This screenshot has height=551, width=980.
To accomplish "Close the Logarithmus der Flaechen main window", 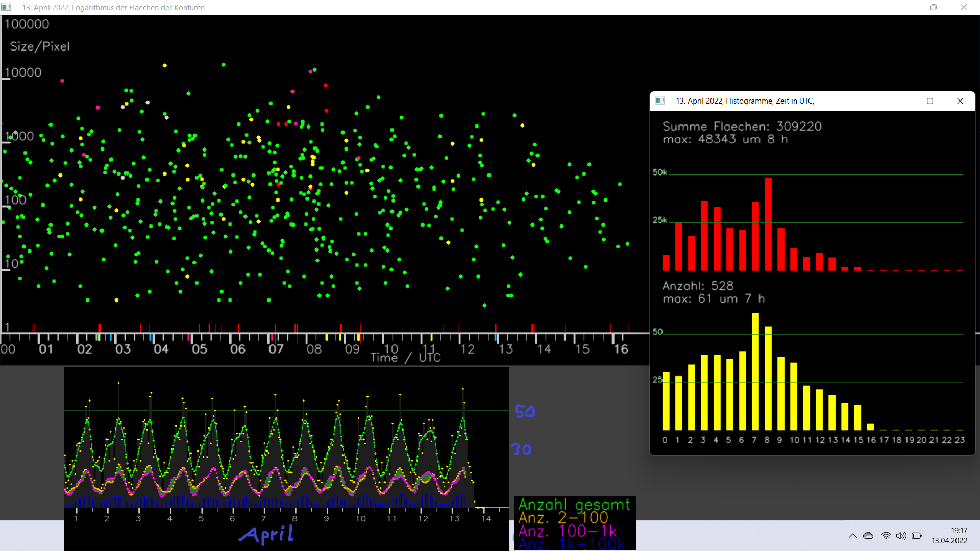I will point(964,7).
